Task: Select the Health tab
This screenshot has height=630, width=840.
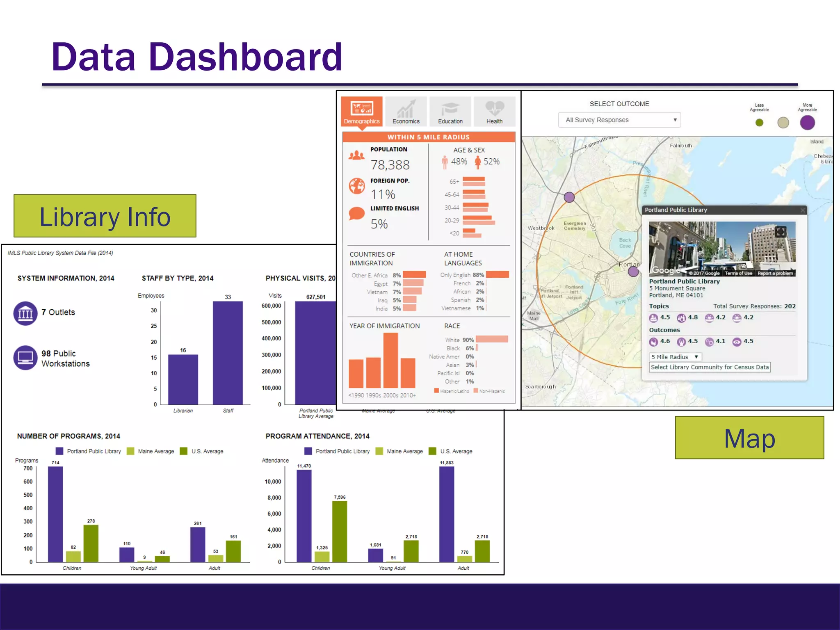Action: [x=494, y=111]
